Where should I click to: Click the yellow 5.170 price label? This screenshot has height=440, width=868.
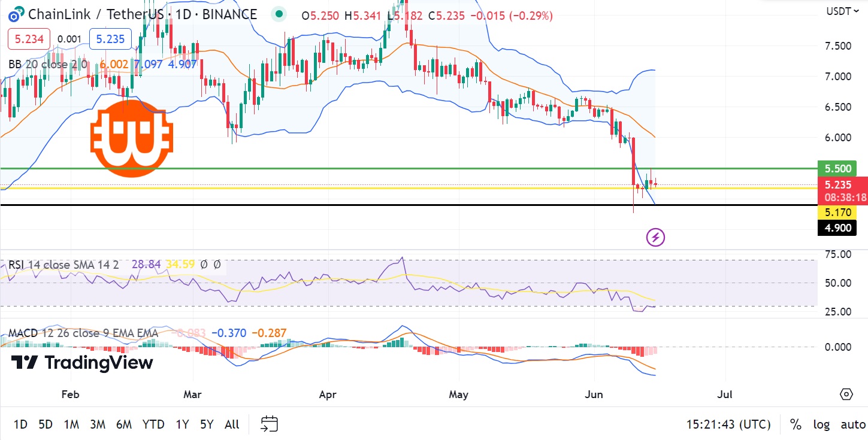[x=837, y=212]
